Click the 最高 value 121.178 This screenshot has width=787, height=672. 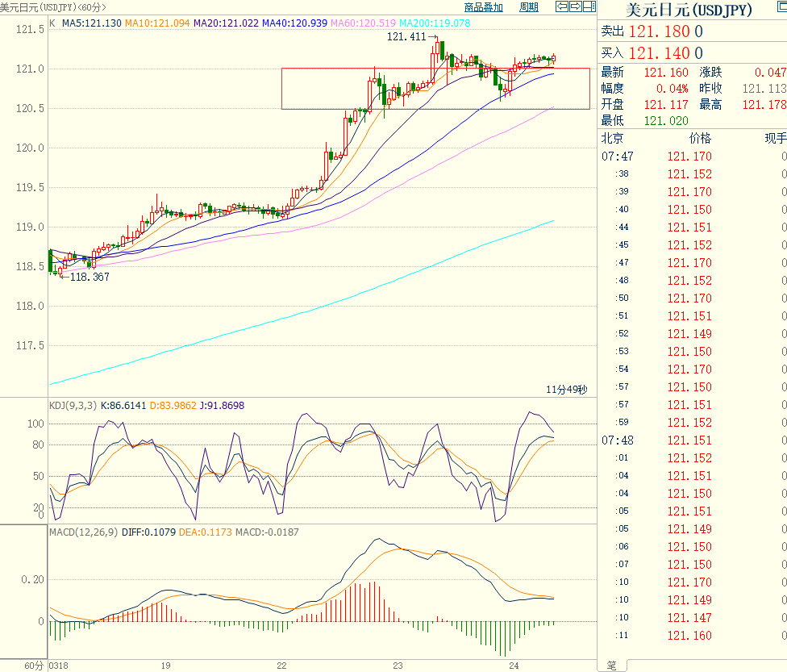764,105
